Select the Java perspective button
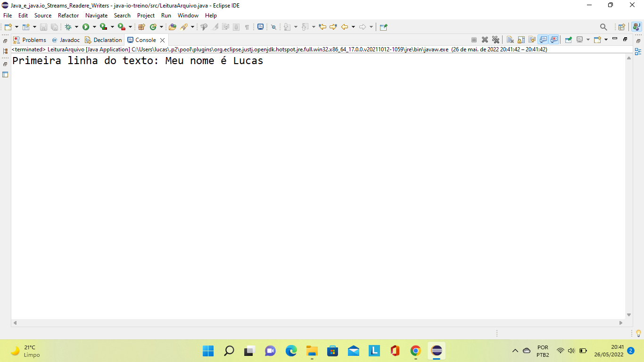The height and width of the screenshot is (362, 644). pyautogui.click(x=637, y=27)
